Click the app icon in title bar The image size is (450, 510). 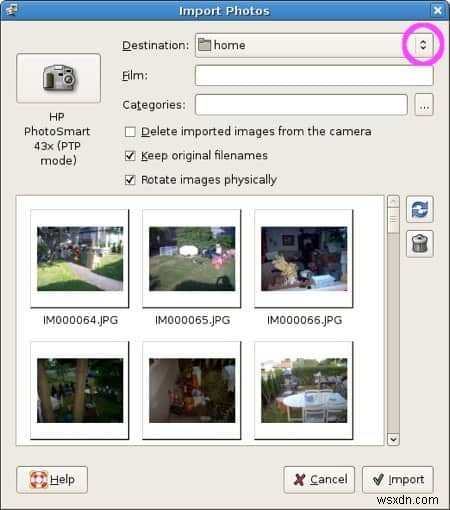click(11, 10)
